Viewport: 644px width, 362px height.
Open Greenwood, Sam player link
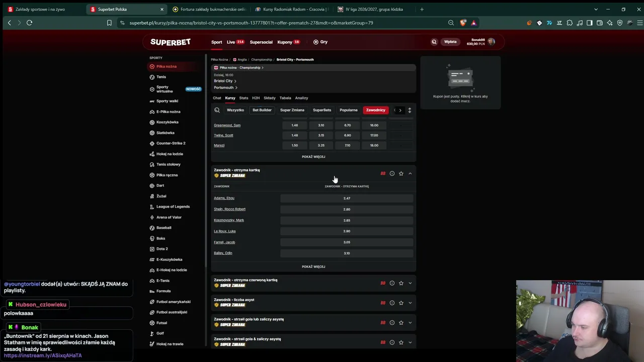(227, 125)
